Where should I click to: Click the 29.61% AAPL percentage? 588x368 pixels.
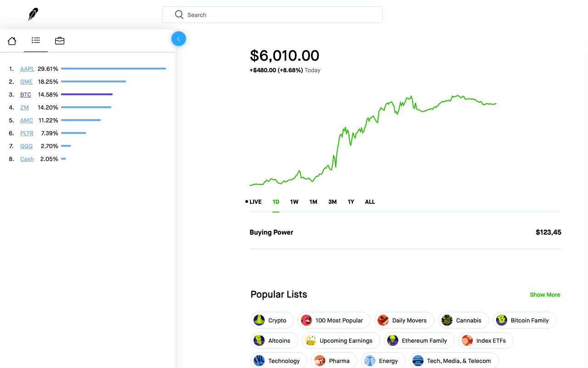coord(48,69)
